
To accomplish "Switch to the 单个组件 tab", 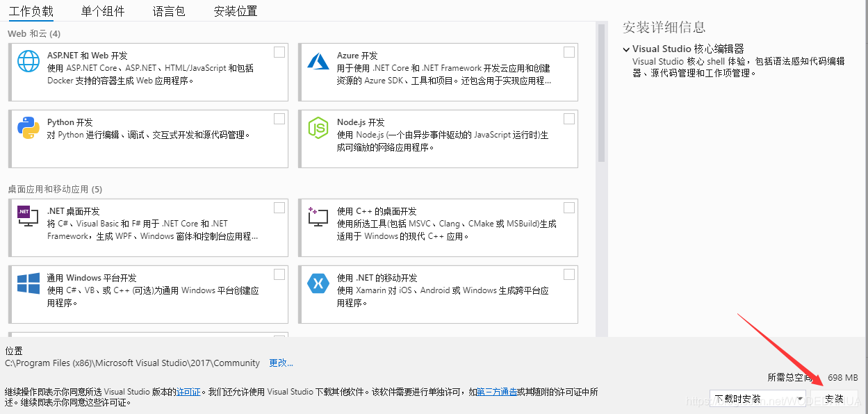I will (102, 11).
